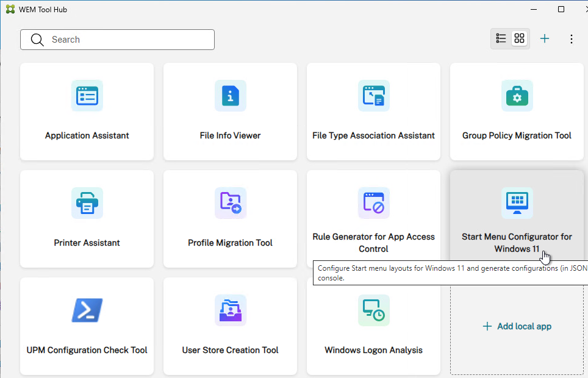Maximize the WEM Tool Hub window

tap(561, 9)
